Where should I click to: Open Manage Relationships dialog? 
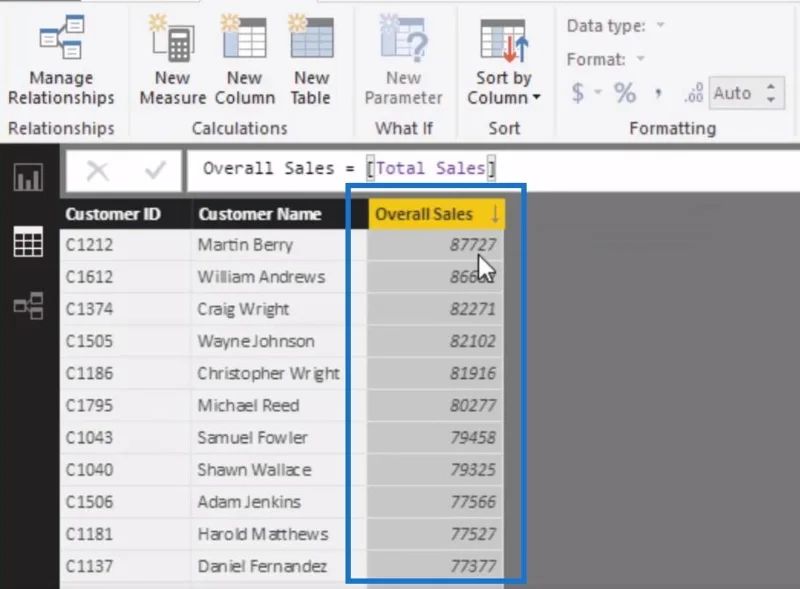(x=61, y=61)
